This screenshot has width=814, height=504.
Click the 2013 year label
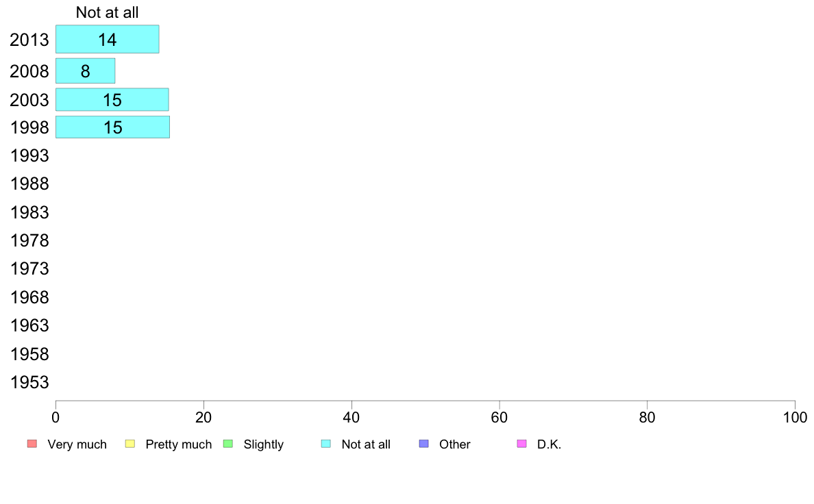point(29,40)
